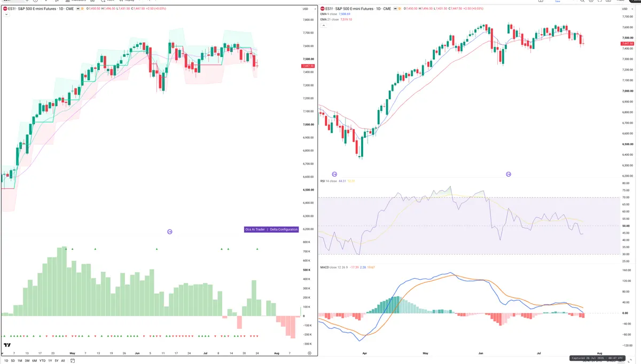This screenshot has width=641, height=364.
Task: Select the YTD time range
Action: point(42,361)
